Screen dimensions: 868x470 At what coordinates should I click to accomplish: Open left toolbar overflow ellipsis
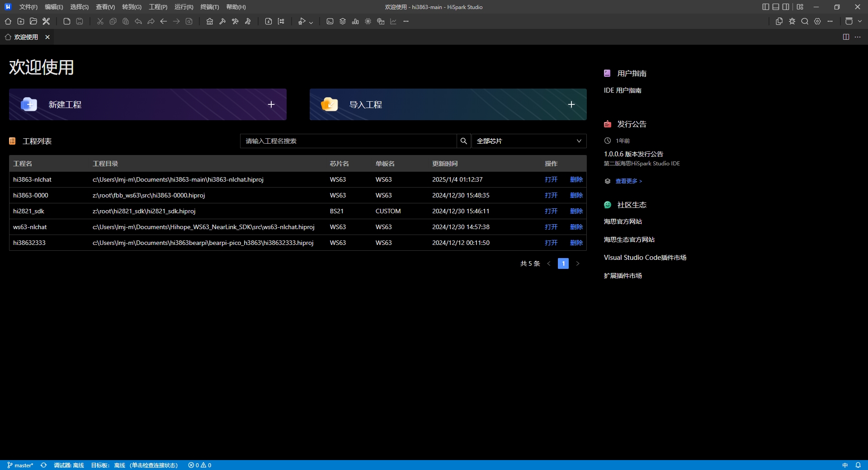[x=406, y=21]
